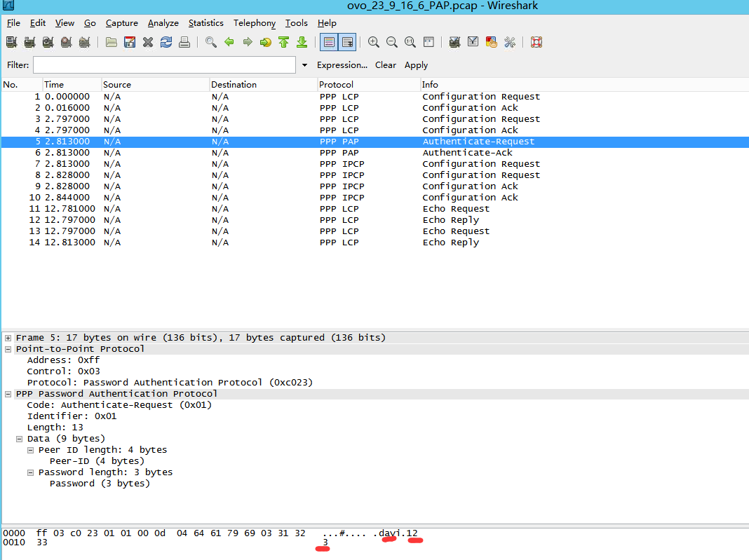This screenshot has width=749, height=560.
Task: Start a new live capture icon
Action: point(48,42)
